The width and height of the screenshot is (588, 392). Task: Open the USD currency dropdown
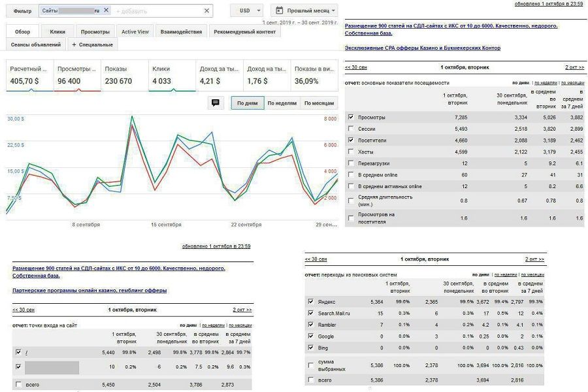click(247, 10)
